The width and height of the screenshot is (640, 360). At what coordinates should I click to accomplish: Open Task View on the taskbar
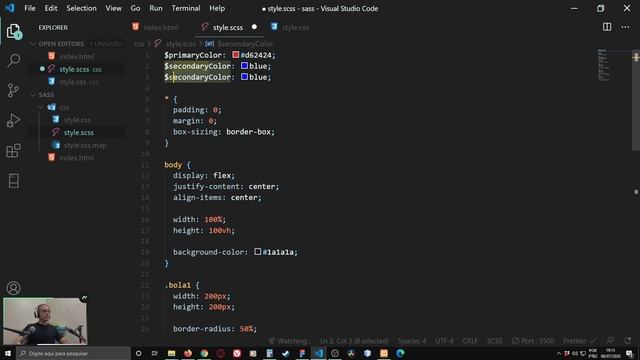click(155, 353)
